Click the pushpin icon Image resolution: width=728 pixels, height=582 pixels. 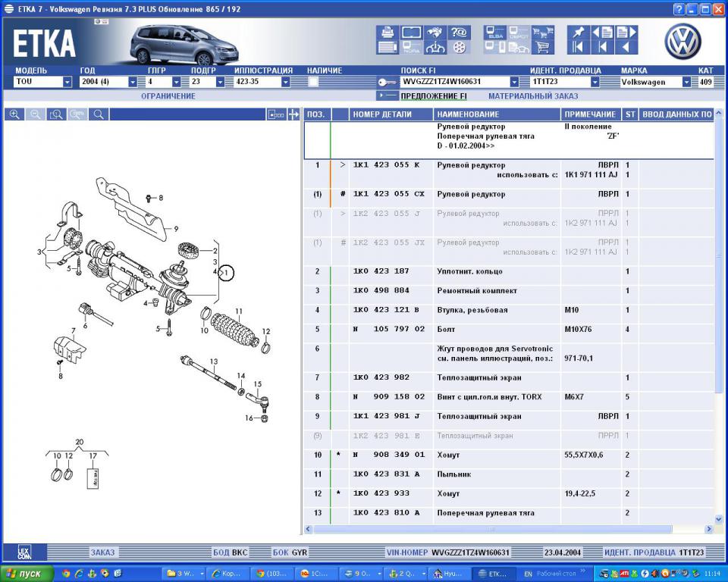pos(579,32)
